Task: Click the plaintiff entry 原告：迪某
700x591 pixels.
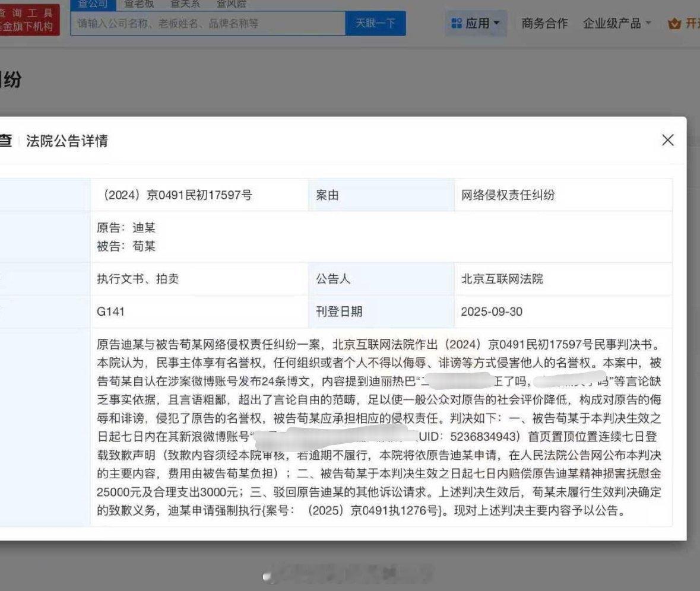Action: [126, 228]
